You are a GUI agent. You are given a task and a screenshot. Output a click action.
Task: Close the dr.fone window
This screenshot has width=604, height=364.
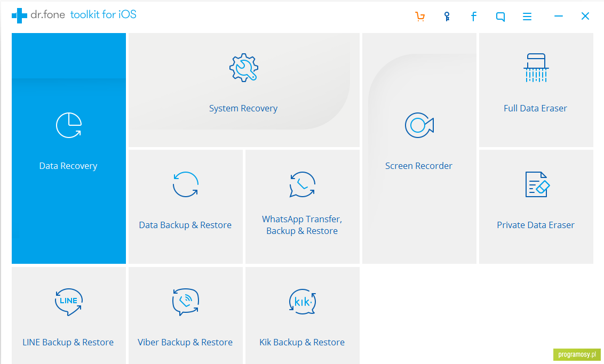click(585, 16)
